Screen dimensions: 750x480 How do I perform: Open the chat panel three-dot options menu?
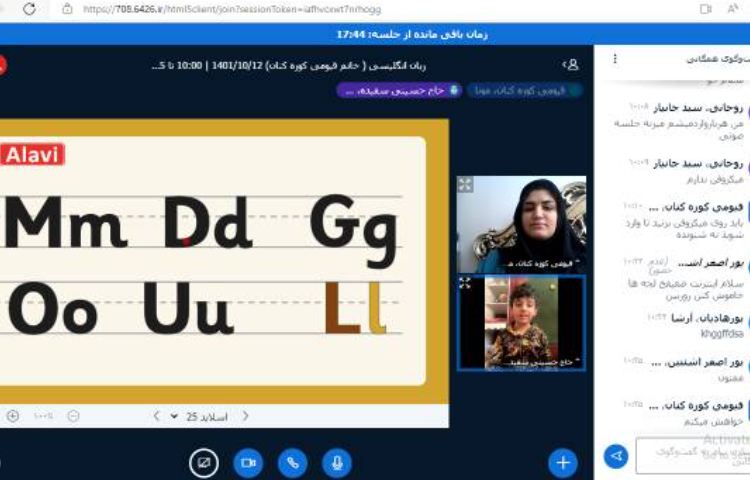615,59
